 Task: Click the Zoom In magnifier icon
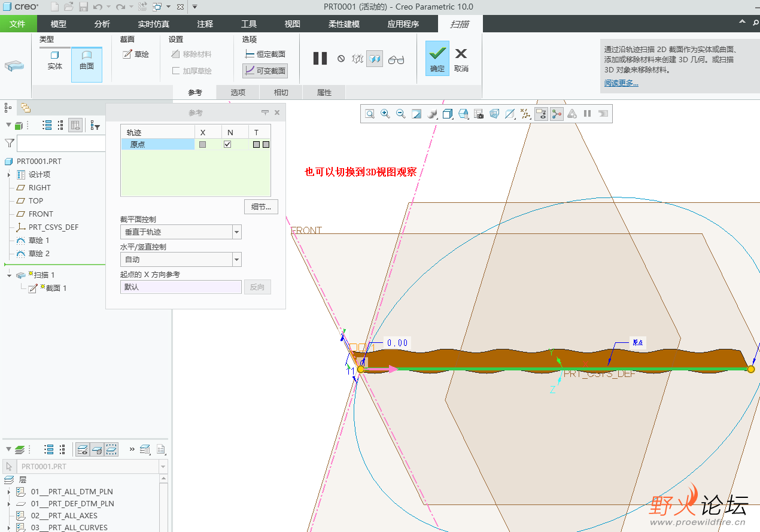coord(385,114)
